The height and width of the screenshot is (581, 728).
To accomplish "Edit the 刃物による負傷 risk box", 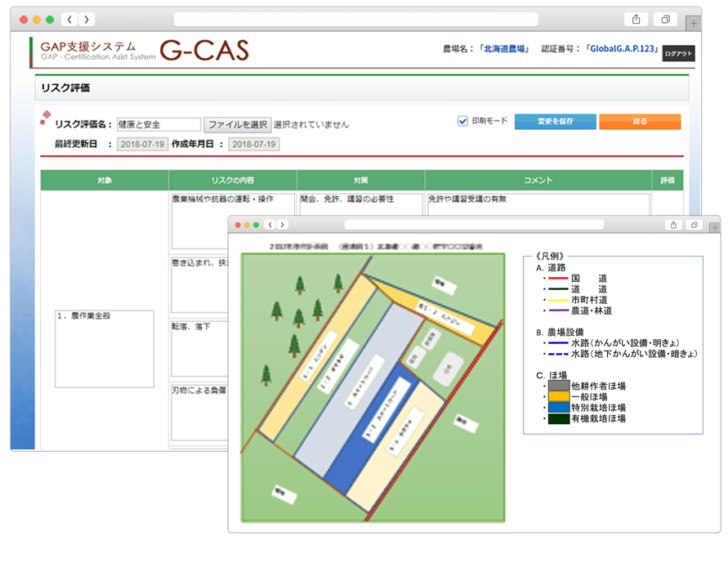I will (x=199, y=413).
